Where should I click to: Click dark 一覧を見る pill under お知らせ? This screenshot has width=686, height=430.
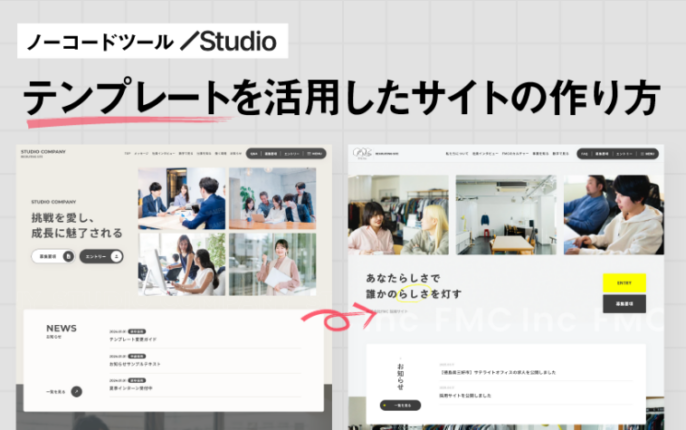[x=400, y=406]
